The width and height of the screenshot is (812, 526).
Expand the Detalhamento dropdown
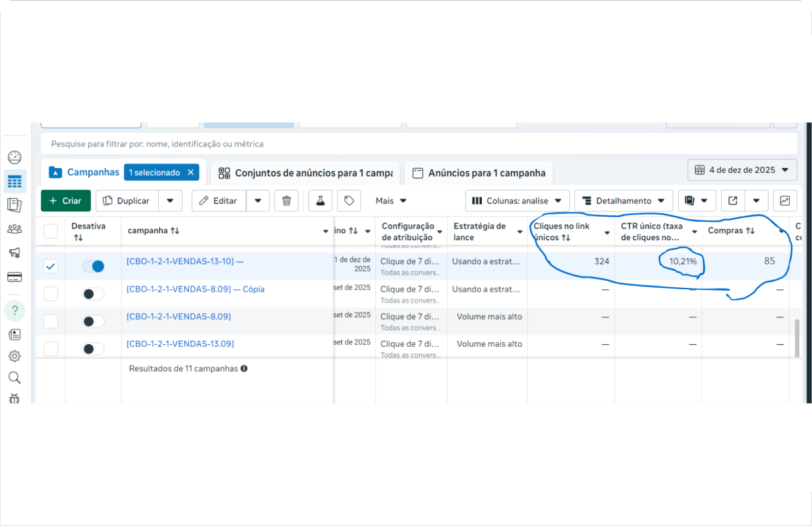tap(624, 201)
